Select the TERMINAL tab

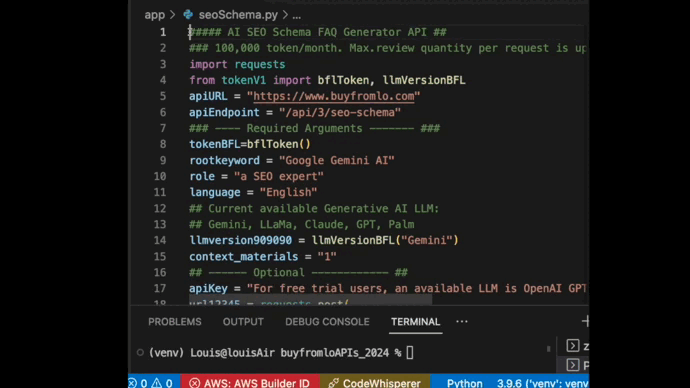click(x=415, y=322)
